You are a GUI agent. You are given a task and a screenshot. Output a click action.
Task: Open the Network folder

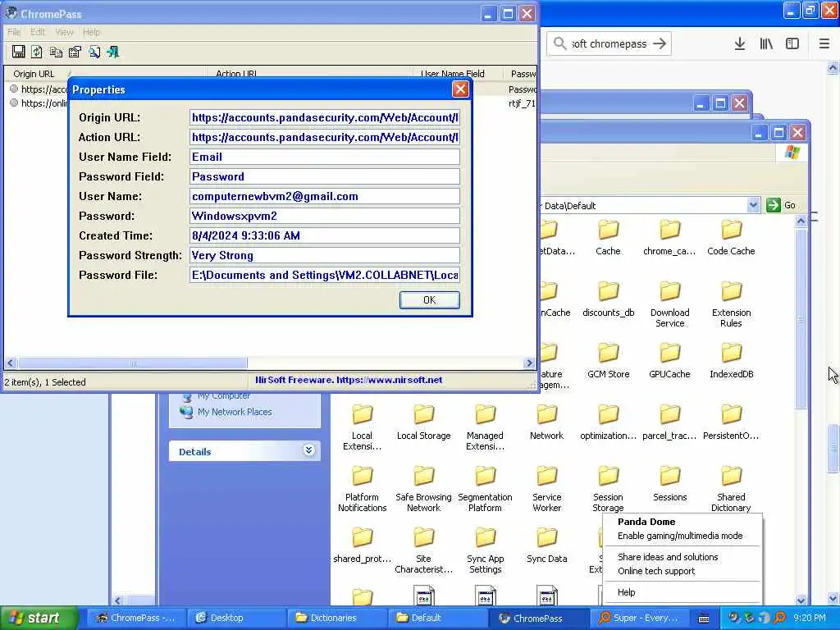pyautogui.click(x=546, y=422)
